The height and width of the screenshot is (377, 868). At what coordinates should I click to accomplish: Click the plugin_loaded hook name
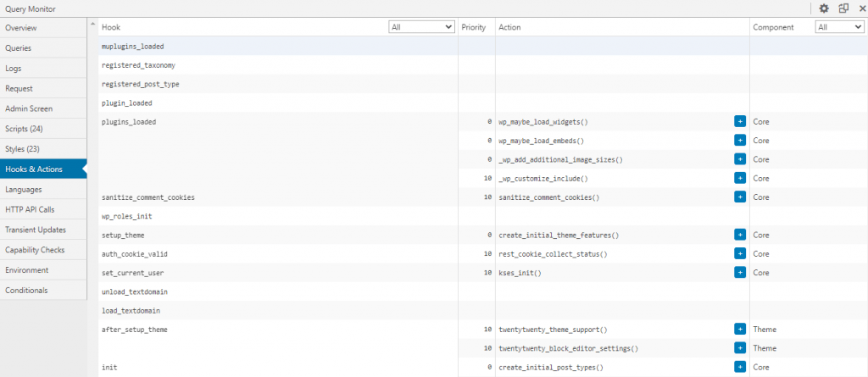[x=127, y=103]
